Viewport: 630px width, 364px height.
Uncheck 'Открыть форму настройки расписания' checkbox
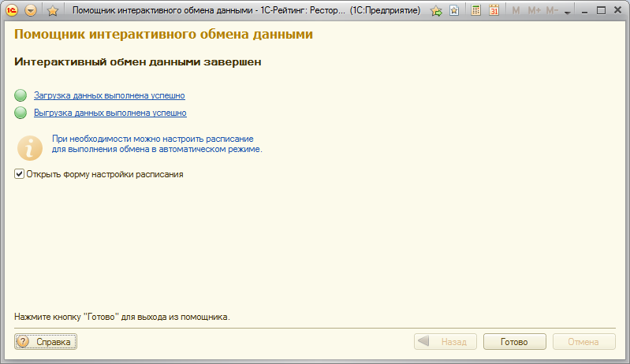coord(19,174)
